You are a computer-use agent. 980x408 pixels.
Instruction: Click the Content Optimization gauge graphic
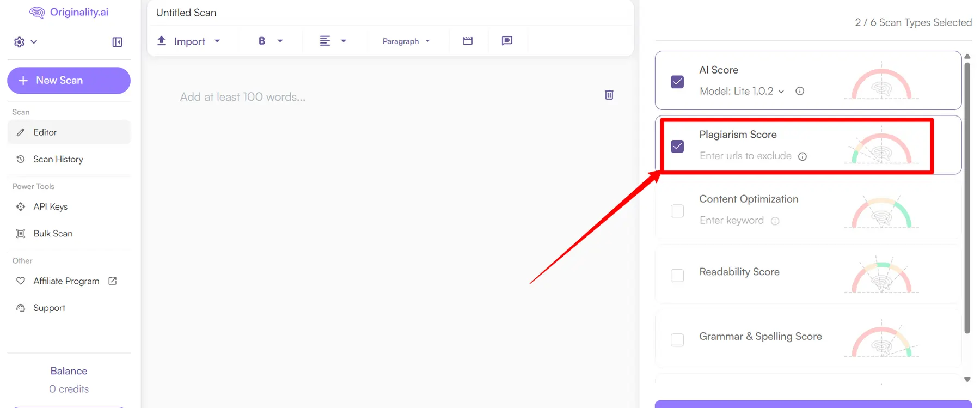click(x=881, y=212)
